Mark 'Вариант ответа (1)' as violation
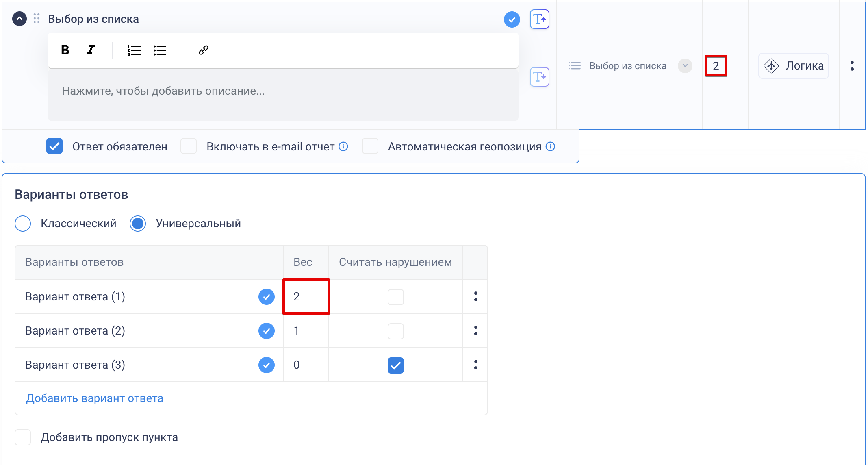This screenshot has height=465, width=868. pyautogui.click(x=395, y=297)
